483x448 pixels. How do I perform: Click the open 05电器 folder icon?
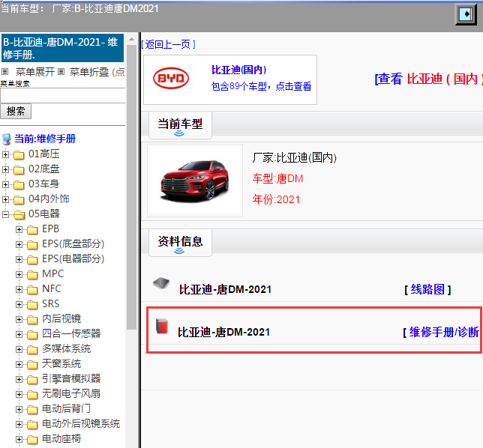[x=19, y=215]
